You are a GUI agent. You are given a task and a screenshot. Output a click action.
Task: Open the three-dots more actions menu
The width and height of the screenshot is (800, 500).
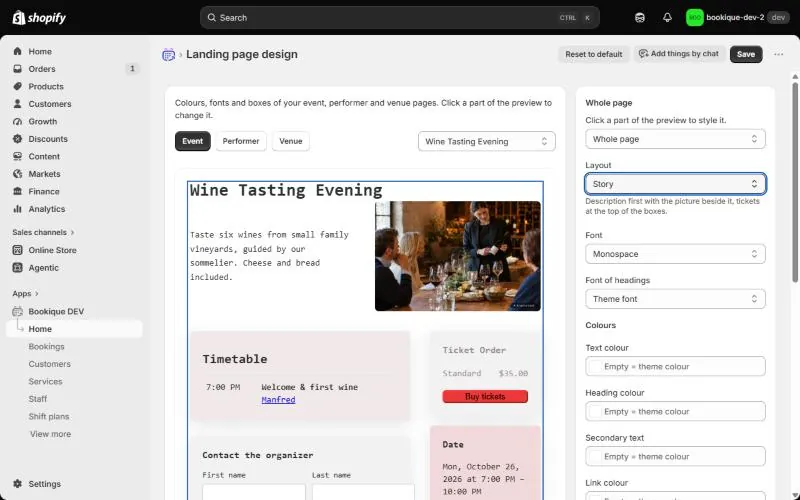tap(778, 54)
